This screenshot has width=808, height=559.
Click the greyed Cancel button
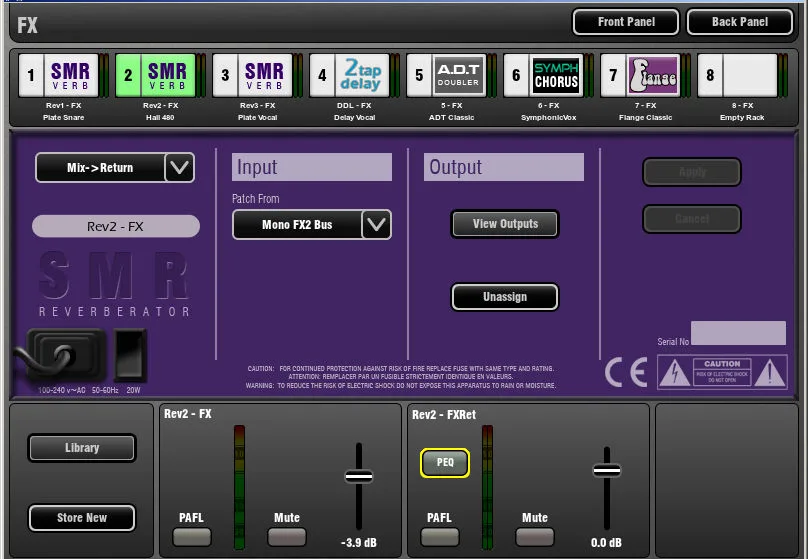[692, 219]
